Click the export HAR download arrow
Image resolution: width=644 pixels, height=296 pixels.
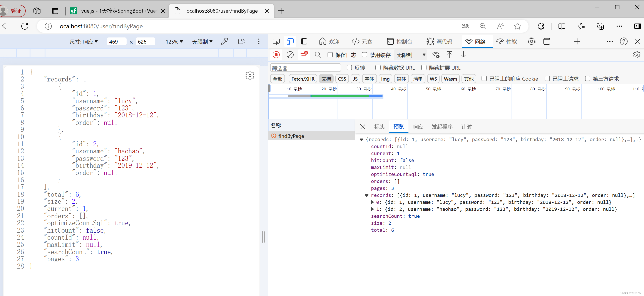pyautogui.click(x=463, y=55)
